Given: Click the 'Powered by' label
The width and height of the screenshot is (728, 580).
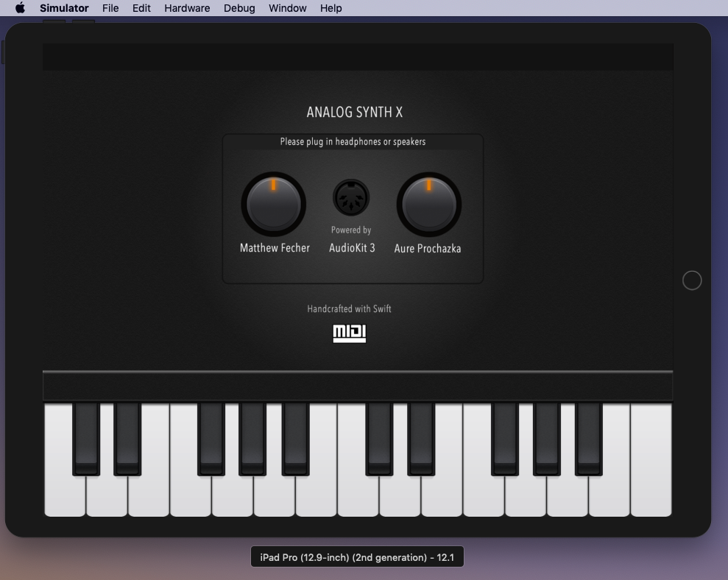Looking at the screenshot, I should pyautogui.click(x=351, y=230).
